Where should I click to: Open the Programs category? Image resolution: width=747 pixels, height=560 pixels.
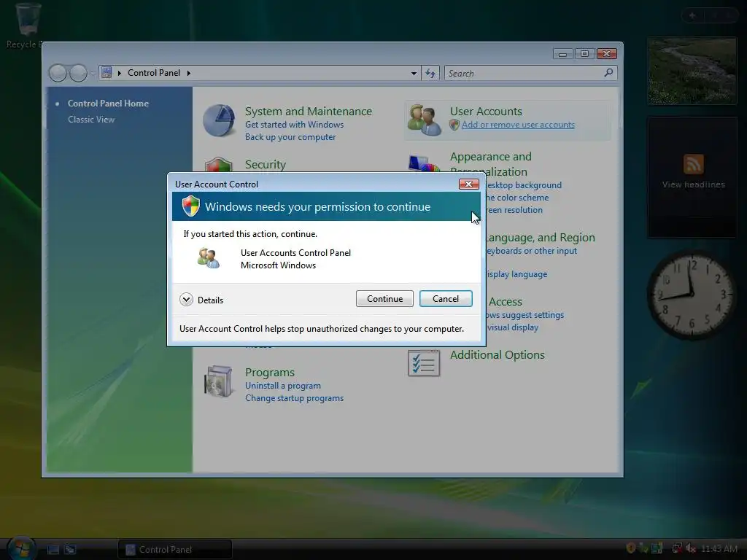270,372
